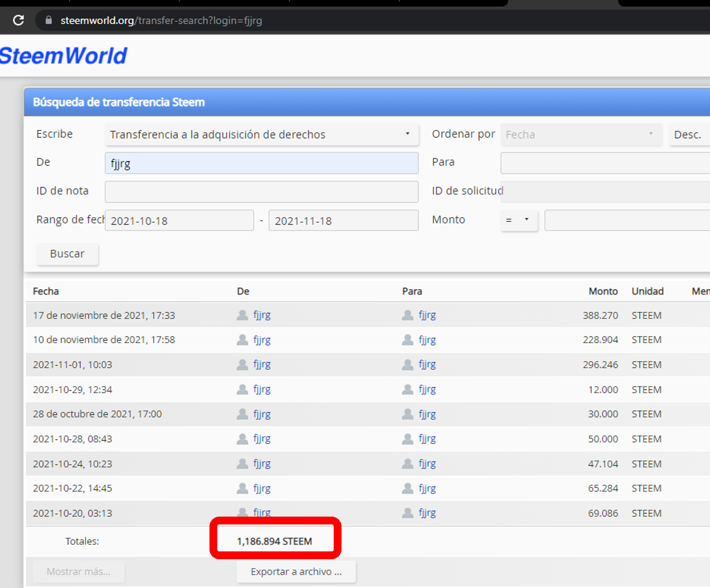The image size is (710, 588).
Task: Open the Ordenar por Fecha dropdown
Action: point(582,134)
